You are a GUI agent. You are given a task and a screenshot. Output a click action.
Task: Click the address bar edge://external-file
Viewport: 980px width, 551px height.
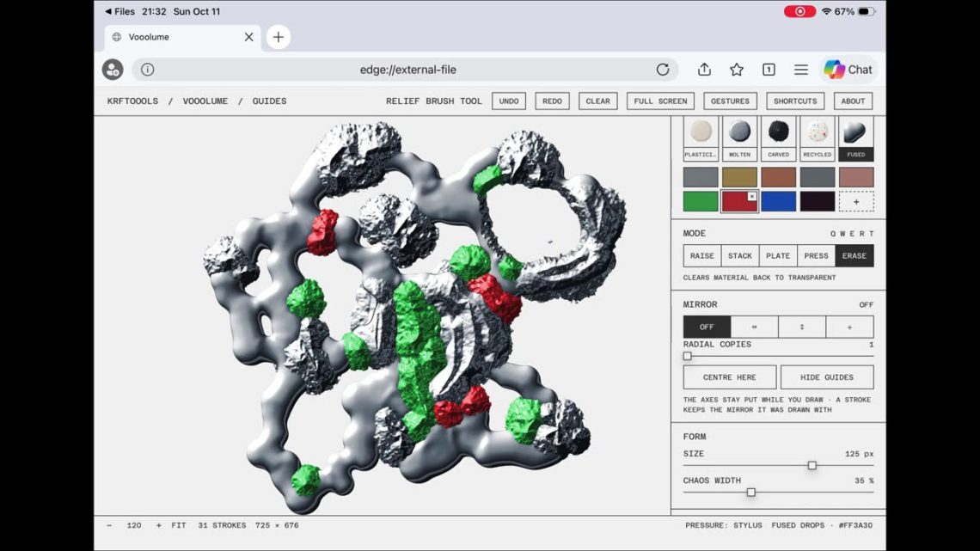pos(408,70)
